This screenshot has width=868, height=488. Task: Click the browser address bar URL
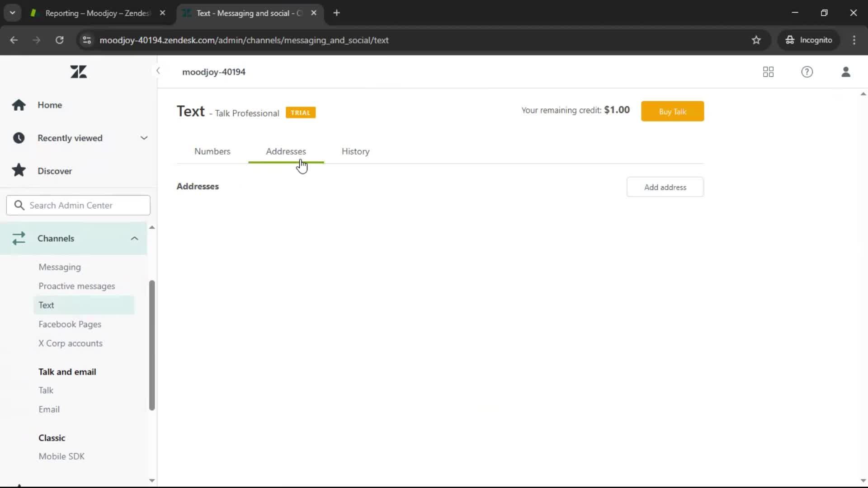click(x=244, y=40)
